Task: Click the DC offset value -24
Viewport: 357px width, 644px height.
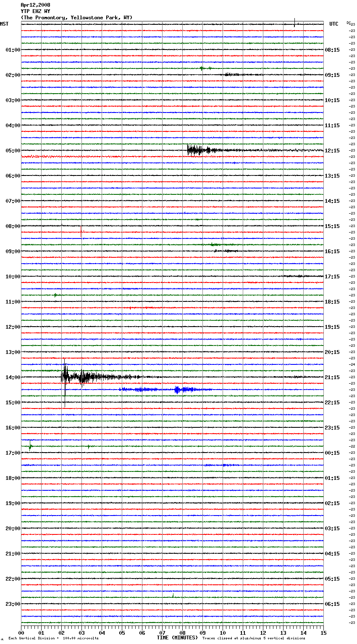Action: coord(352,364)
